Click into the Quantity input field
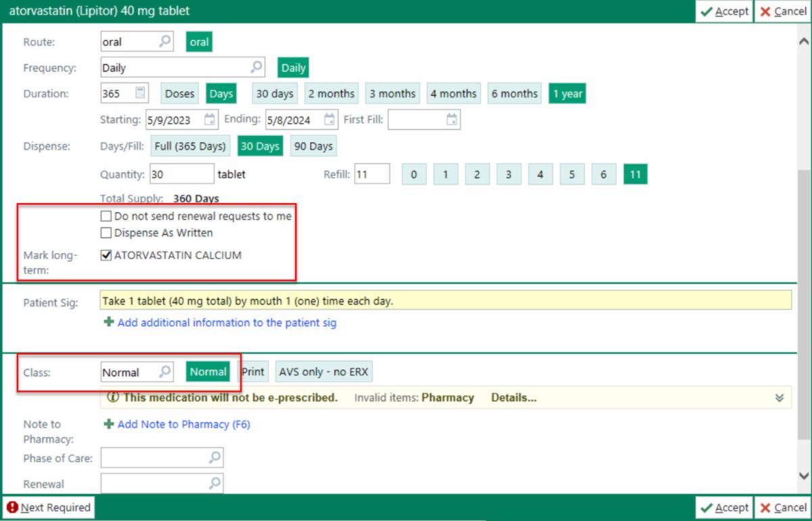The image size is (812, 521). click(x=181, y=175)
